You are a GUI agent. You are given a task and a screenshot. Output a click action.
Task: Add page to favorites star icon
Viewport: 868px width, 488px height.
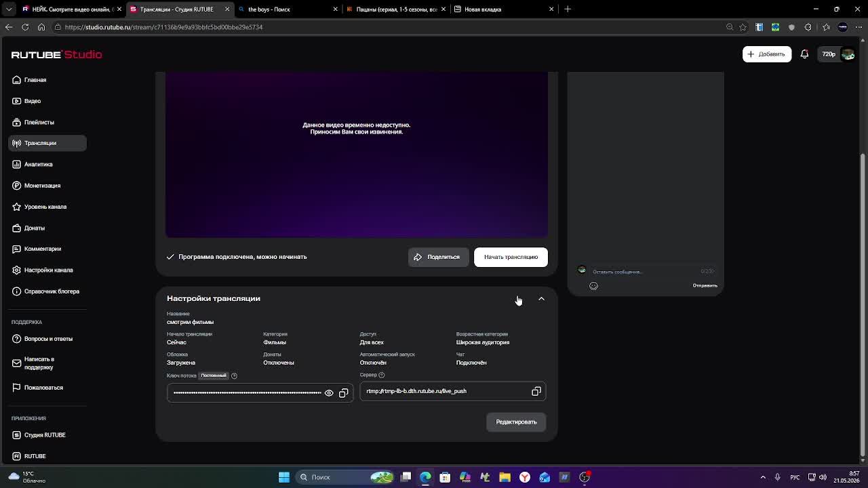743,27
